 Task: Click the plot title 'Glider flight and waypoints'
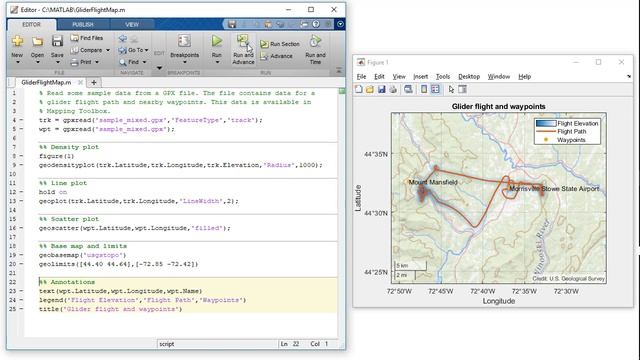click(x=498, y=107)
